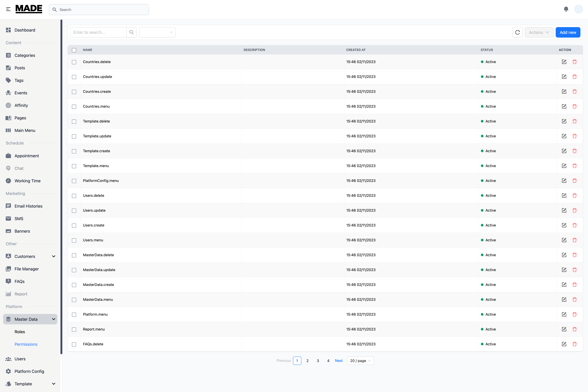The height and width of the screenshot is (392, 588).
Task: Check the Countries.update row checkbox
Action: [x=74, y=77]
